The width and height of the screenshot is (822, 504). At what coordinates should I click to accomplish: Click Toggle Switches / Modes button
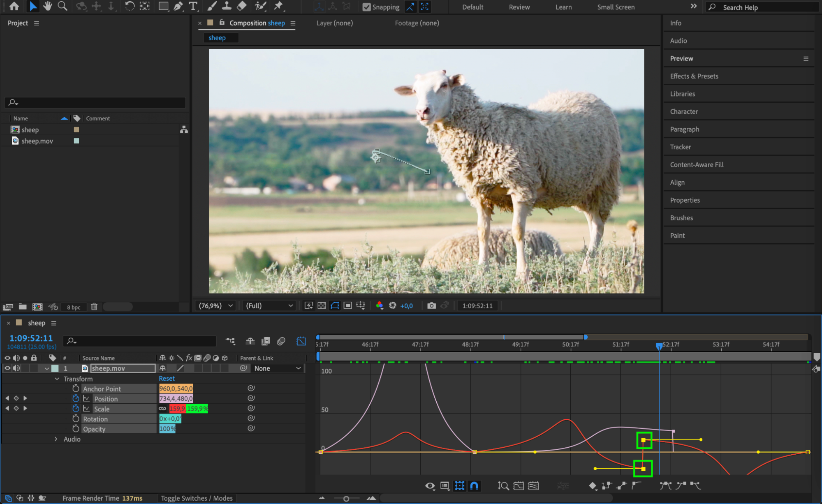point(197,498)
